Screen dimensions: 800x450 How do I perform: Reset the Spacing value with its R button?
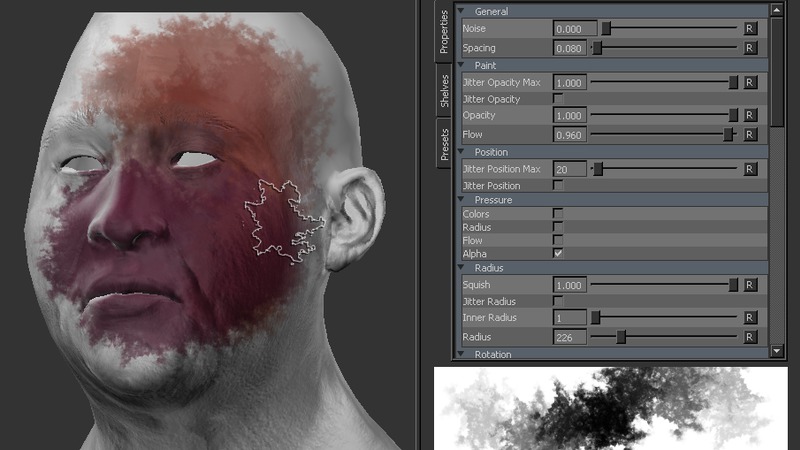pyautogui.click(x=749, y=47)
